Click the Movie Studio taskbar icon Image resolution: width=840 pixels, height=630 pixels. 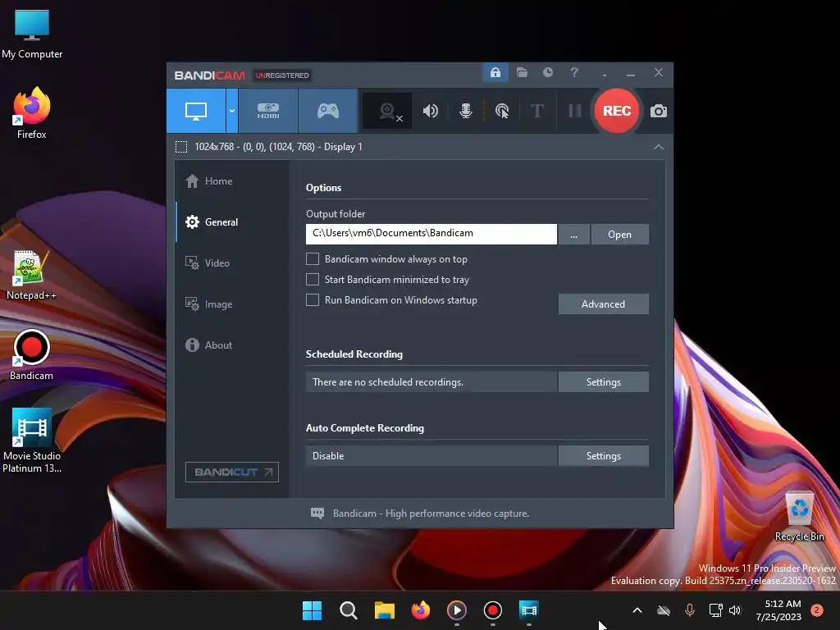click(x=529, y=610)
